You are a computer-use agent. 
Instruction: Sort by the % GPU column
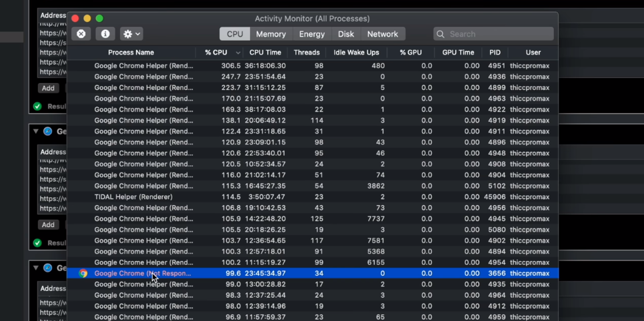[411, 53]
